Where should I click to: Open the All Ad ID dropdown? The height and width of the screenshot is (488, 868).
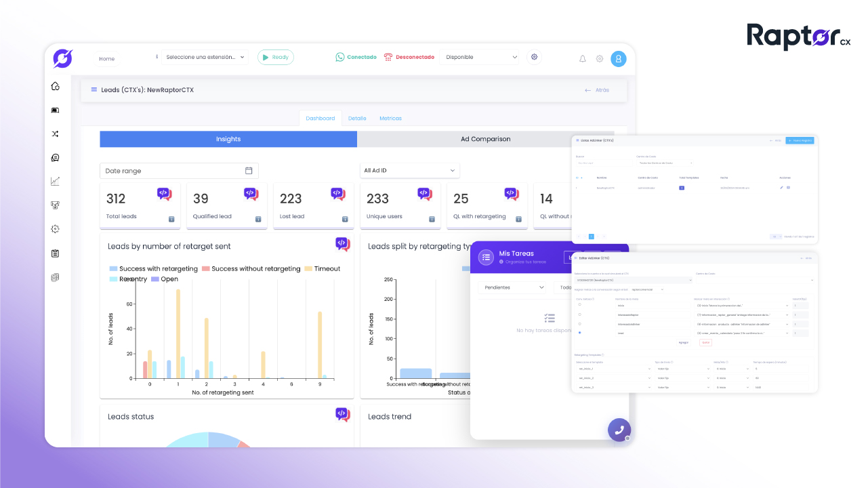tap(409, 171)
